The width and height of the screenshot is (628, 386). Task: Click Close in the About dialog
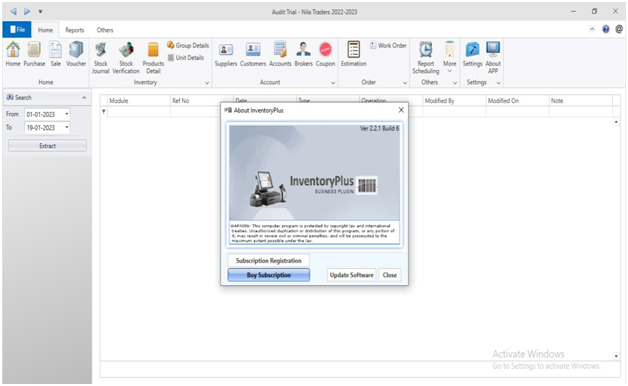tap(389, 275)
